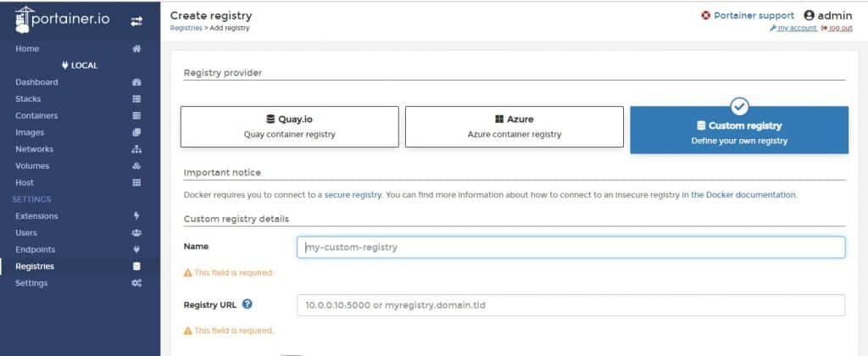Viewport: 868px width, 356px height.
Task: Click the Volumes cubes icon
Action: tap(136, 166)
